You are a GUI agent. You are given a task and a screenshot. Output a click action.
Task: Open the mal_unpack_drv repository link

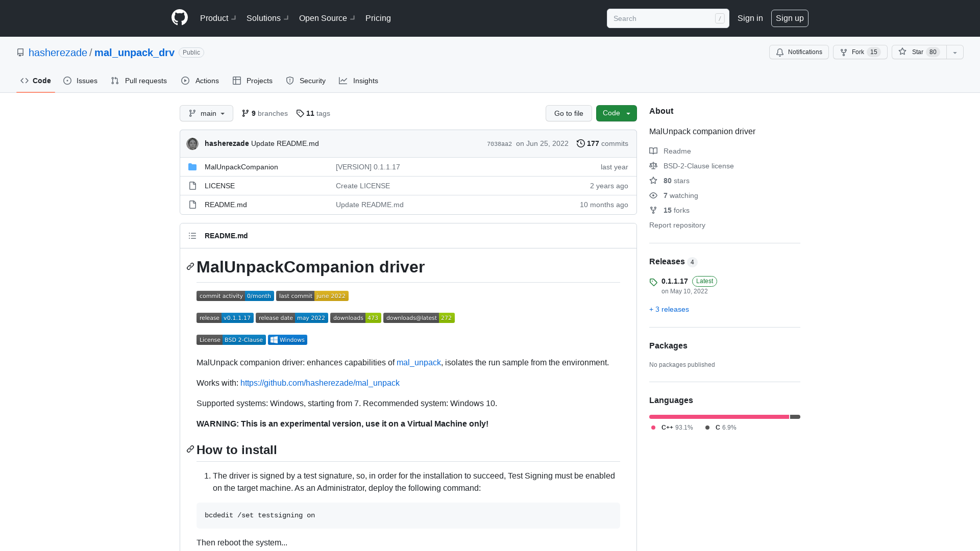click(134, 53)
